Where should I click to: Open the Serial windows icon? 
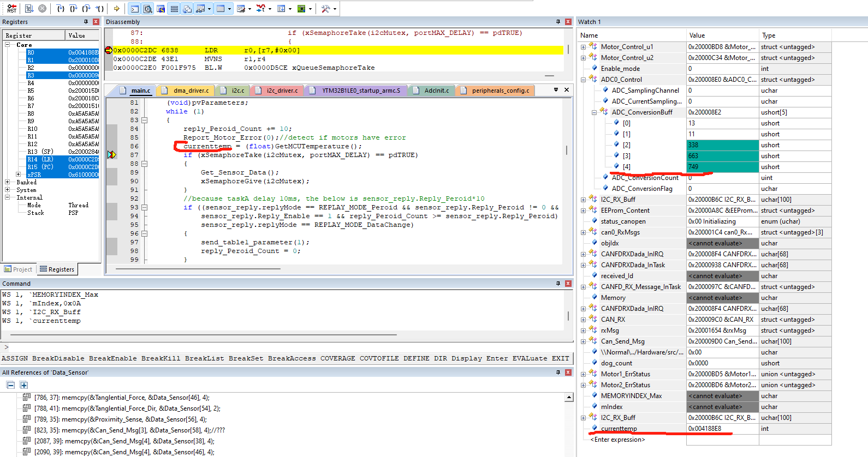241,8
